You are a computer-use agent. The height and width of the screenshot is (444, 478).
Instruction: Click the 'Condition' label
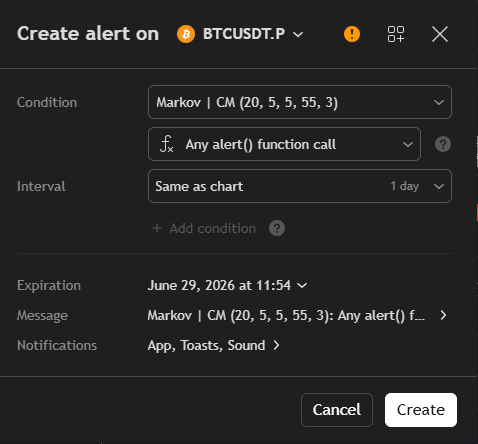click(47, 102)
